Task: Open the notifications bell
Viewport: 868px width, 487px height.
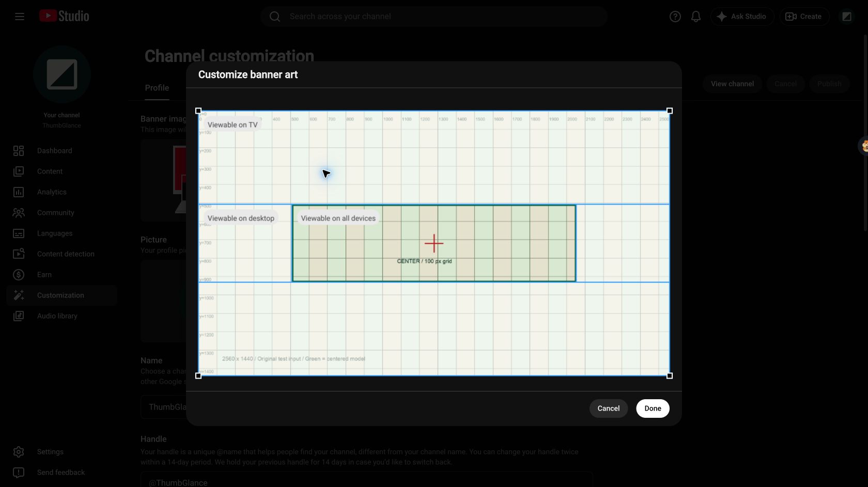Action: pyautogui.click(x=696, y=17)
